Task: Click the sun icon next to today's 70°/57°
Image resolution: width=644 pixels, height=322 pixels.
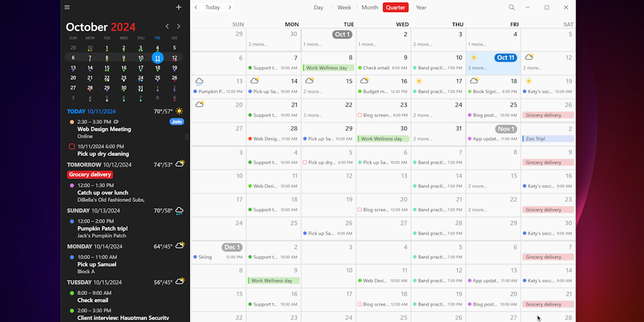Action: (x=179, y=111)
